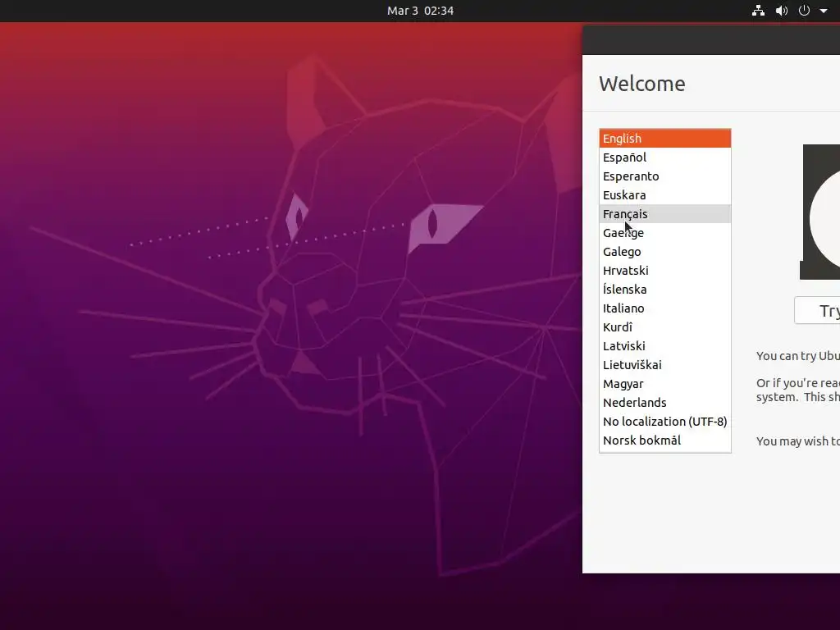Open the clock showing Mar 3 02:34
The image size is (840, 630).
pyautogui.click(x=421, y=11)
